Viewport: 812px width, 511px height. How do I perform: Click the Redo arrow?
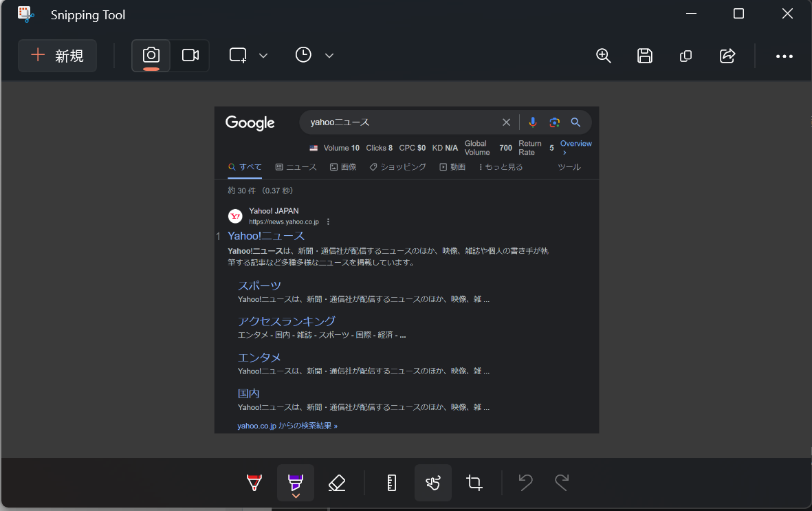(x=562, y=483)
